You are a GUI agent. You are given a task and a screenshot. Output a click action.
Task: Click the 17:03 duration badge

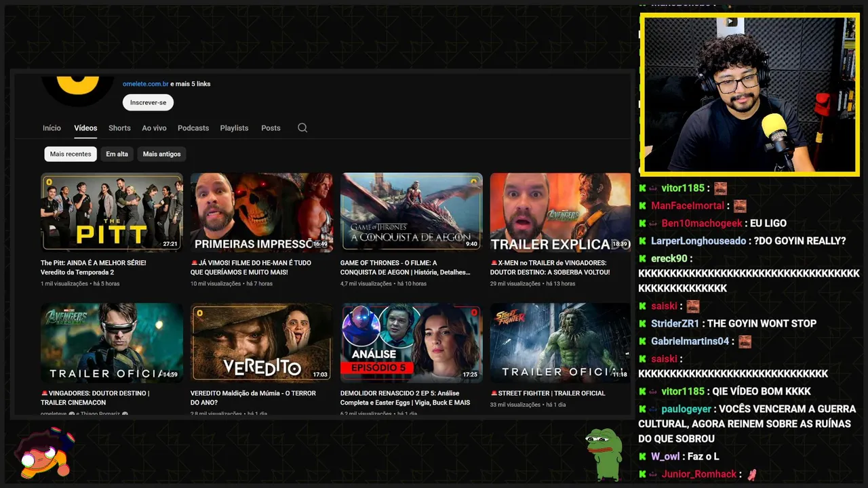click(320, 374)
